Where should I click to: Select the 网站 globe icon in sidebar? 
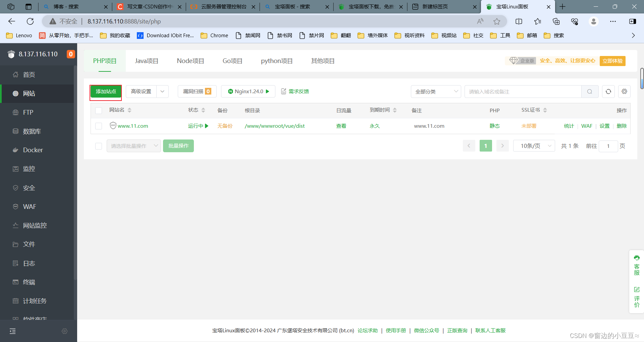point(15,94)
